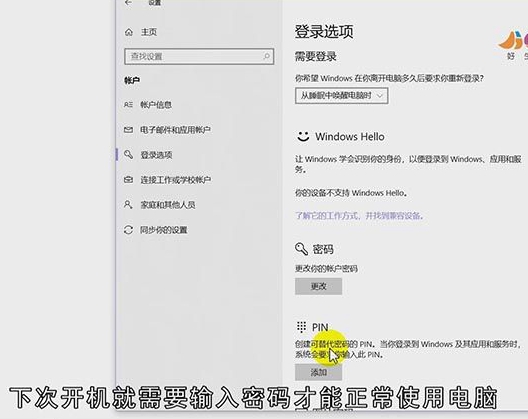Select the person icon for family members
Viewport: 528px width, 419px height.
[128, 204]
